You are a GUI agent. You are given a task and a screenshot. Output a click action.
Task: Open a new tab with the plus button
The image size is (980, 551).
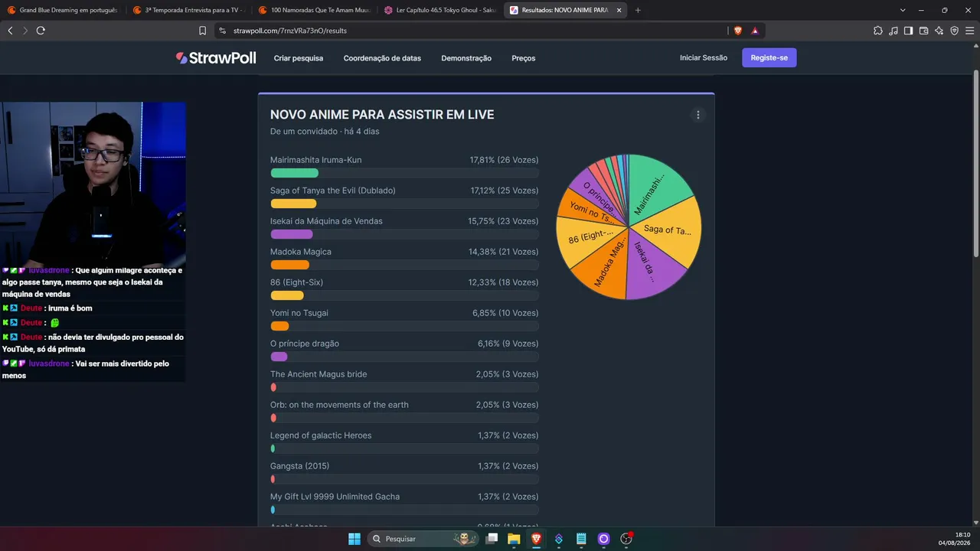638,10
